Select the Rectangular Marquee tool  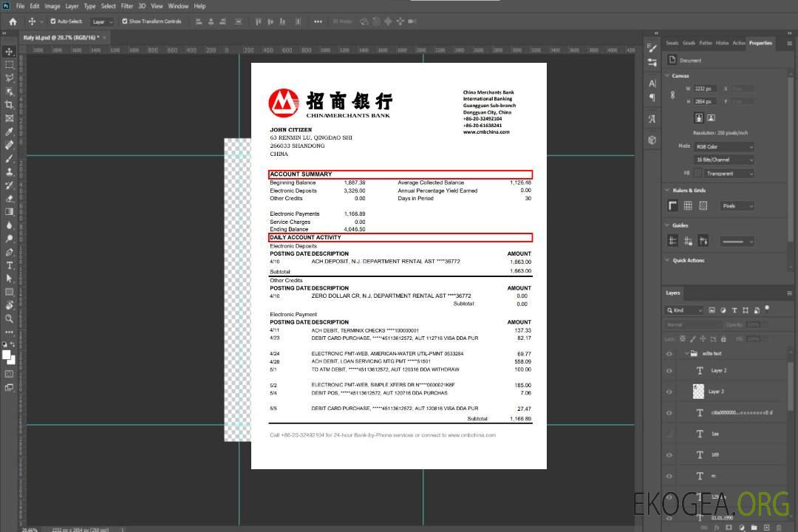(9, 65)
